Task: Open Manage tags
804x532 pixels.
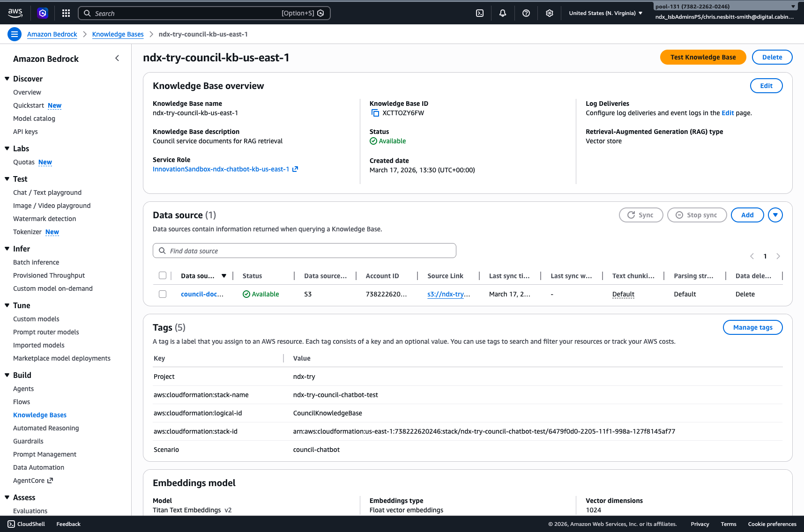Action: [752, 327]
